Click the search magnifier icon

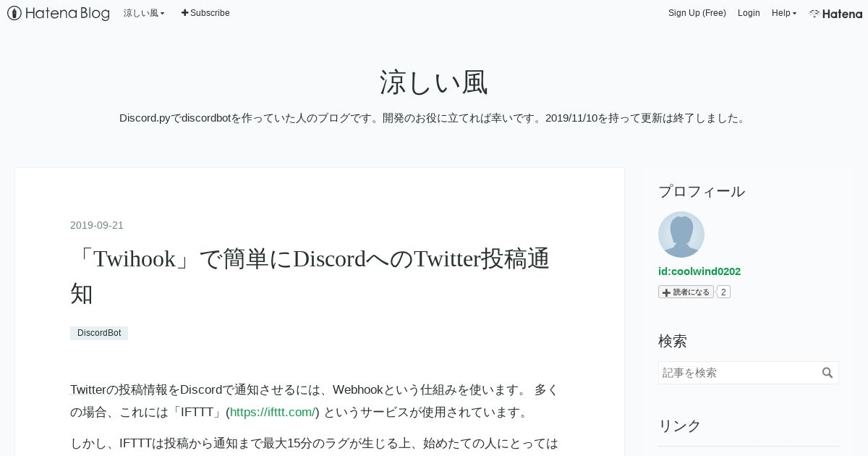828,373
